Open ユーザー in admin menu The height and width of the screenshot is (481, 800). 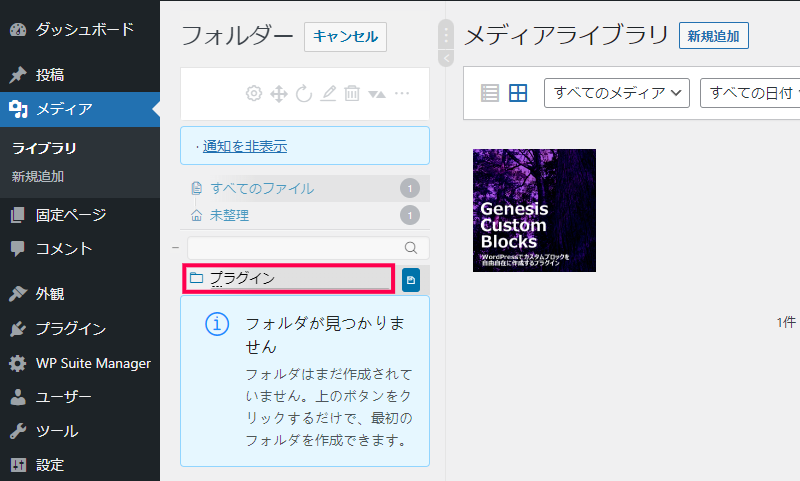[x=80, y=397]
